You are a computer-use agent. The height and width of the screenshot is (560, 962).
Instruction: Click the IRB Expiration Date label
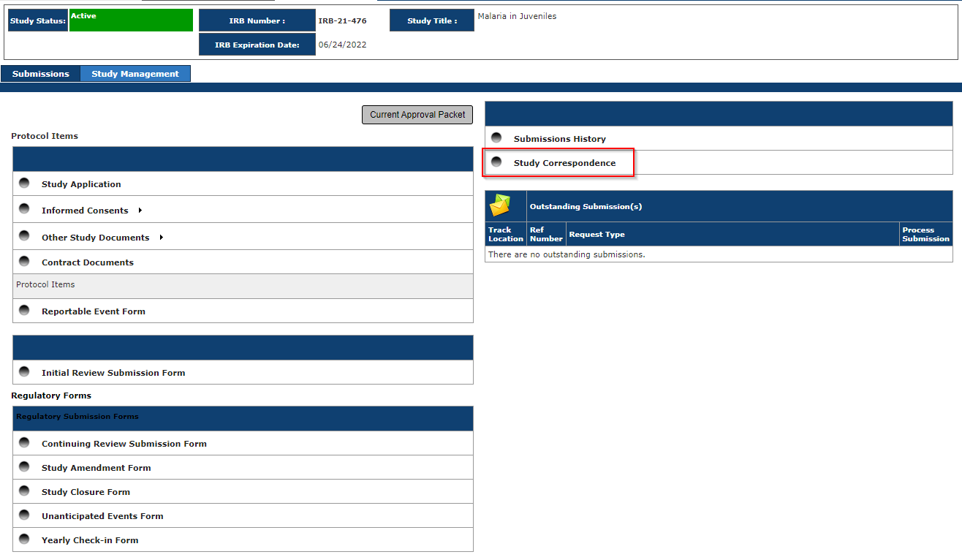(257, 45)
